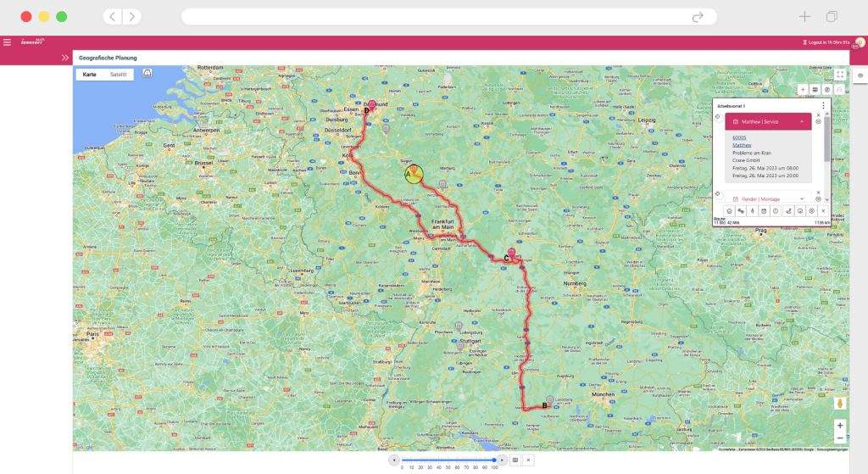Open Arbeitsvorrat 1 three-dot options menu

pos(823,105)
